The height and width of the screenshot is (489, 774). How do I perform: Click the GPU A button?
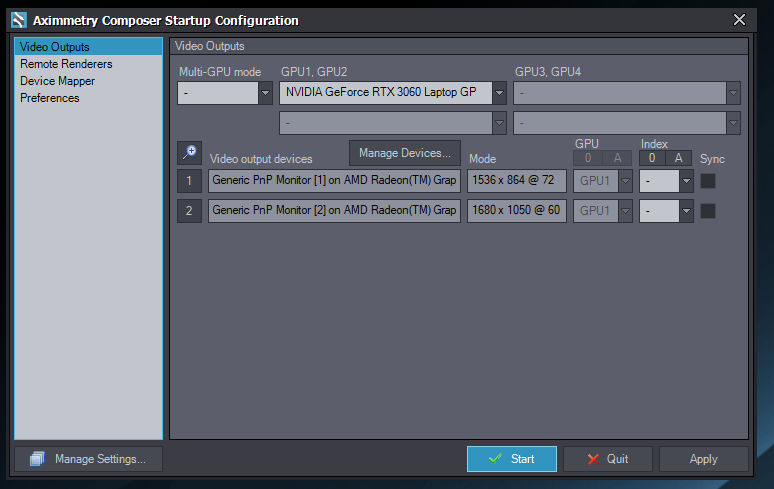(617, 158)
